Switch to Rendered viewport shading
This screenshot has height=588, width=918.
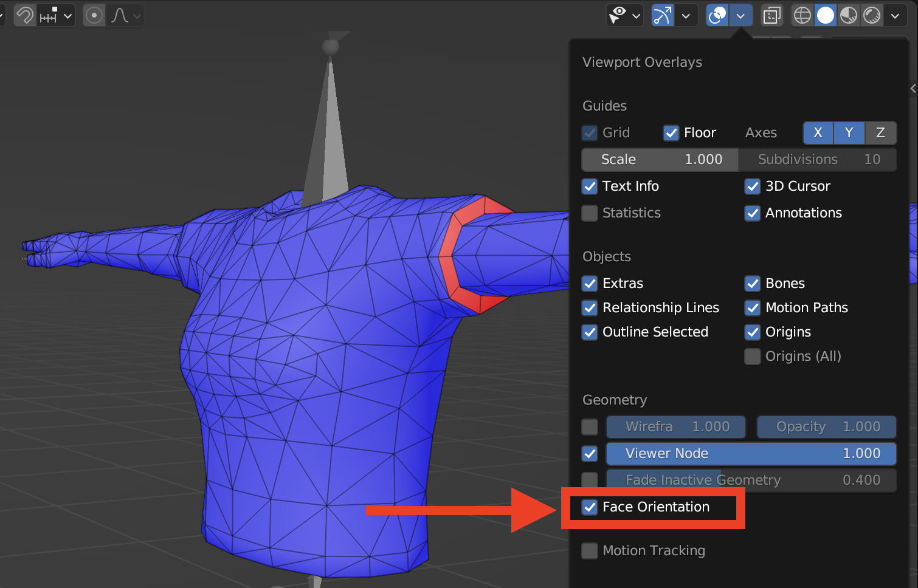[872, 15]
